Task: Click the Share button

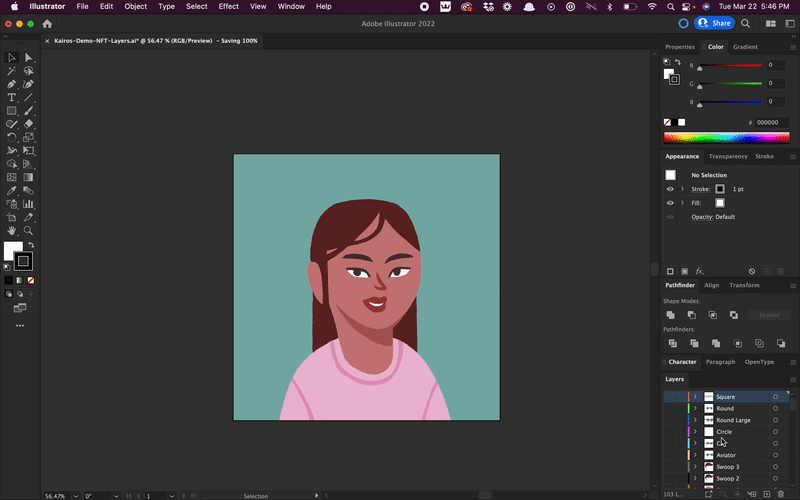Action: tap(715, 23)
